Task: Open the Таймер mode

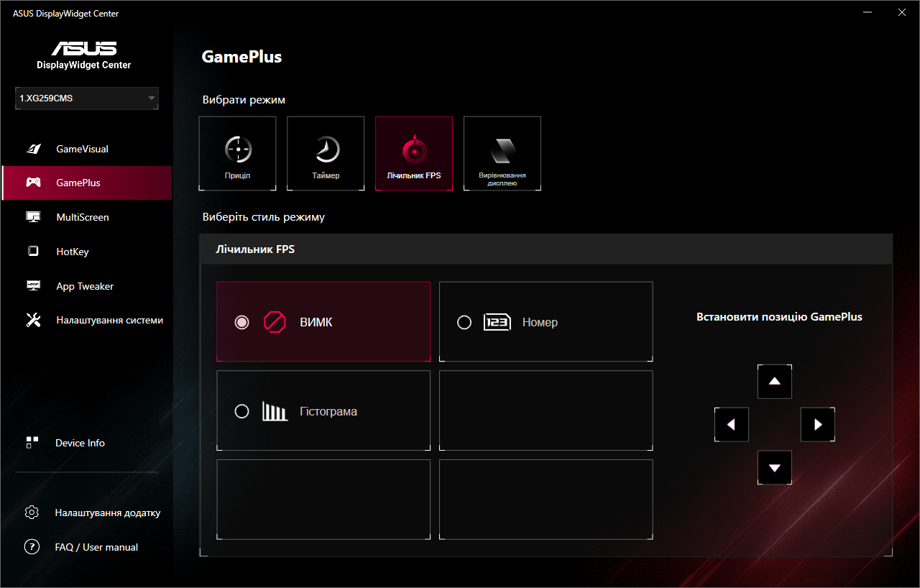Action: pos(325,152)
